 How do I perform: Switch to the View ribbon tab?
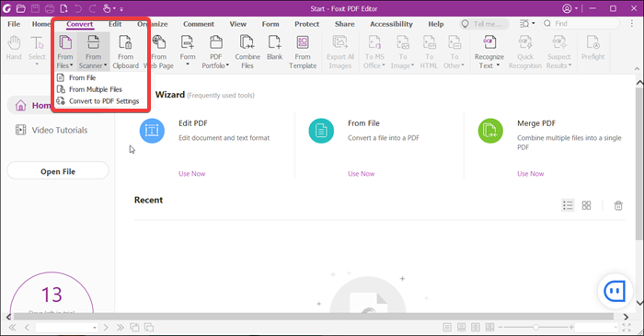click(238, 24)
